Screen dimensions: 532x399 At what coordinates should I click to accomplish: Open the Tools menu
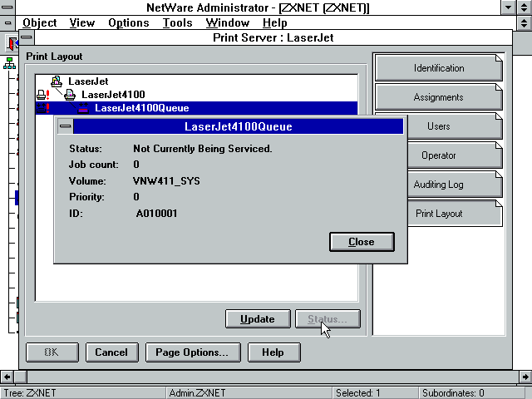[177, 22]
